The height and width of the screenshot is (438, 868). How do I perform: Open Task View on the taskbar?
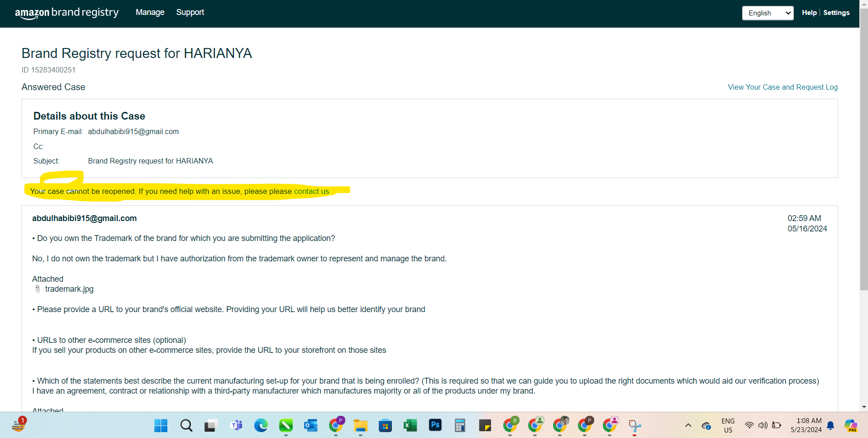pos(211,425)
